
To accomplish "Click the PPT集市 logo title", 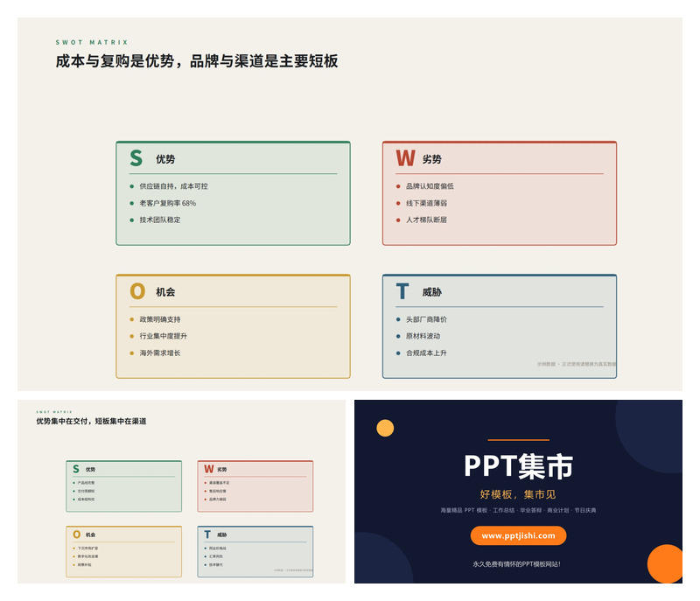I will tap(518, 466).
